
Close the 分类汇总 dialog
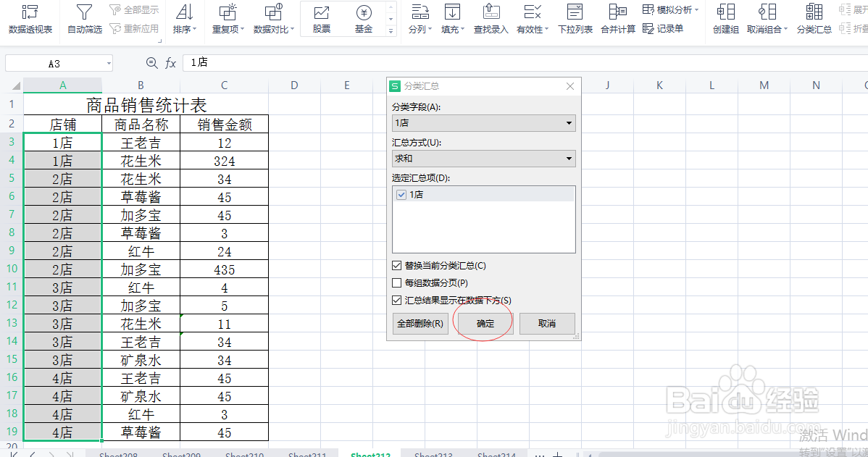coord(570,86)
